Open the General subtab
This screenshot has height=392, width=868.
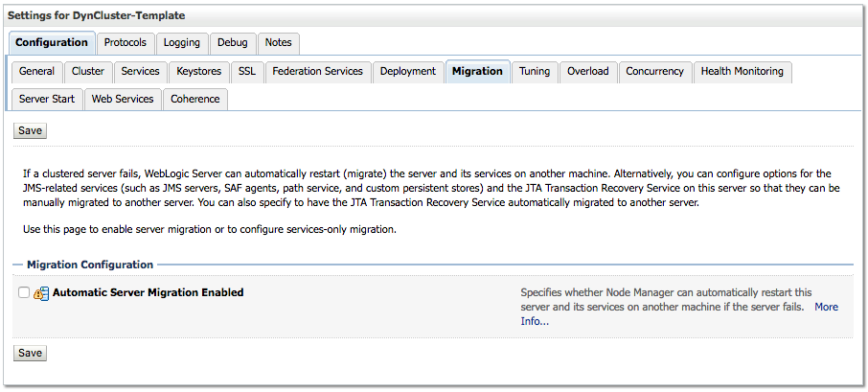click(36, 72)
